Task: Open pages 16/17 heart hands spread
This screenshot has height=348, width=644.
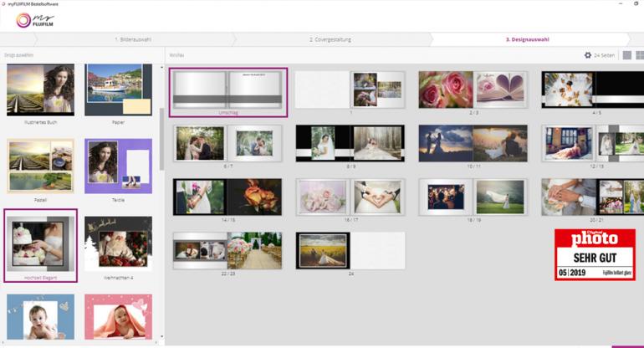Action: coord(350,197)
